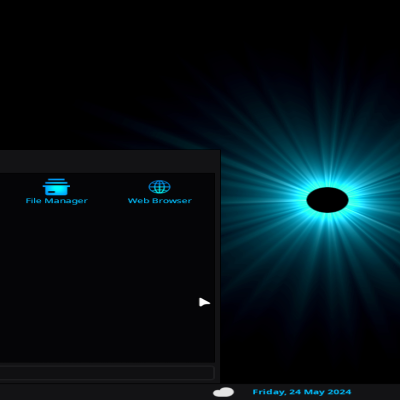
Task: Click the cloud weather icon in the taskbar
Action: (x=223, y=392)
